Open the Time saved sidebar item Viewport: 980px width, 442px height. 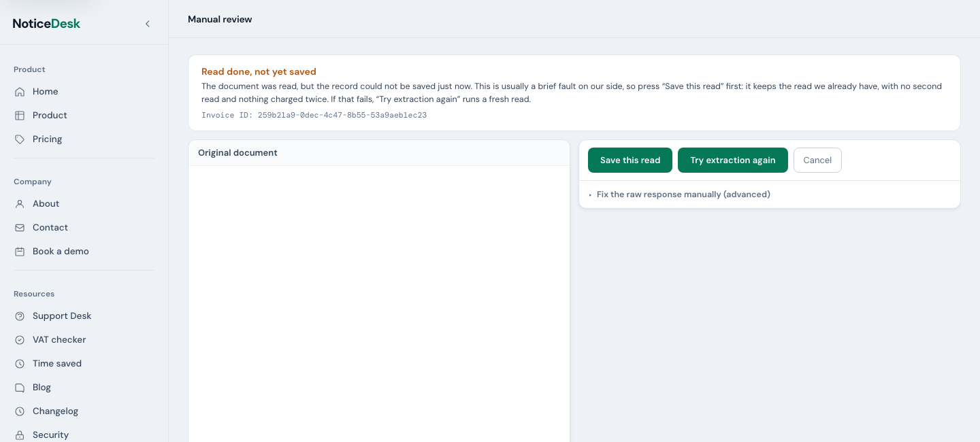coord(84,364)
